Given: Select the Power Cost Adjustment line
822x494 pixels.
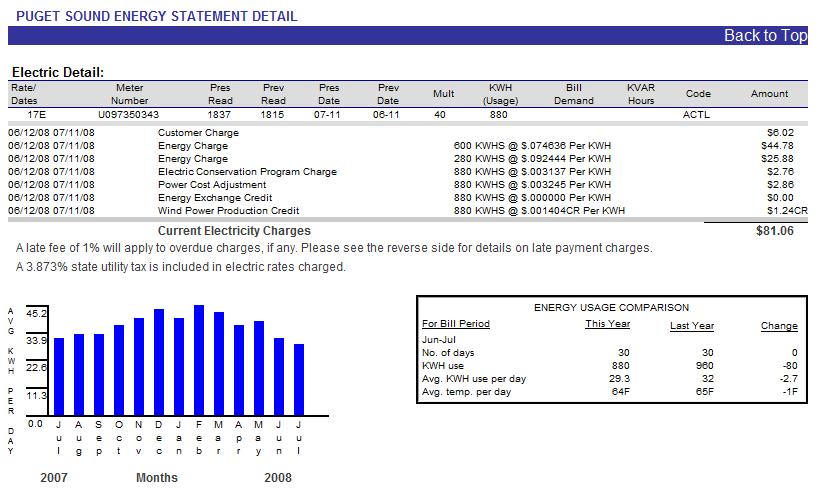Looking at the screenshot, I should tap(212, 185).
